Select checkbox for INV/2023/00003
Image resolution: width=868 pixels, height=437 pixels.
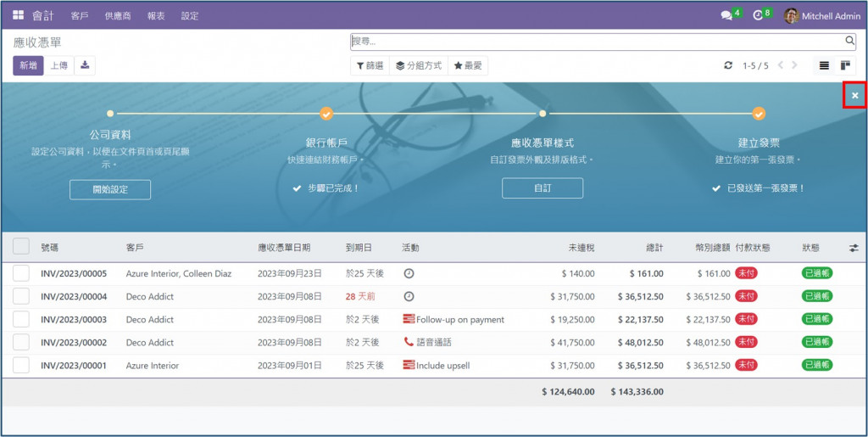pos(21,319)
